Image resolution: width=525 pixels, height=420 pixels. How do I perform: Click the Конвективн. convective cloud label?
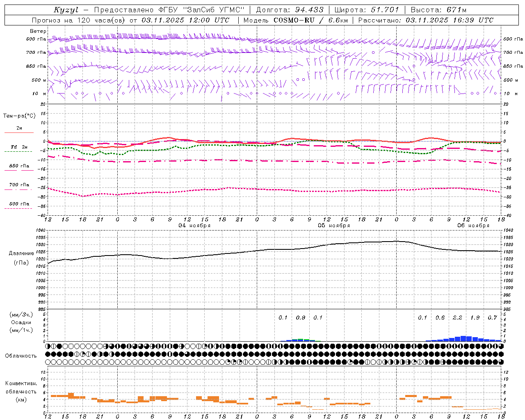tap(21, 383)
